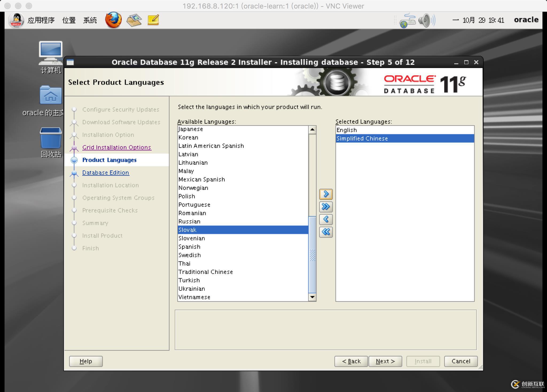Open the System (系统) menu
Image resolution: width=547 pixels, height=392 pixels.
[x=90, y=20]
